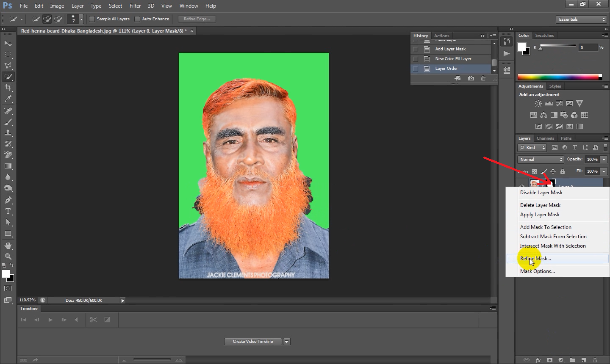Enable Sample All Layers checkbox
This screenshot has width=610, height=364.
point(92,19)
